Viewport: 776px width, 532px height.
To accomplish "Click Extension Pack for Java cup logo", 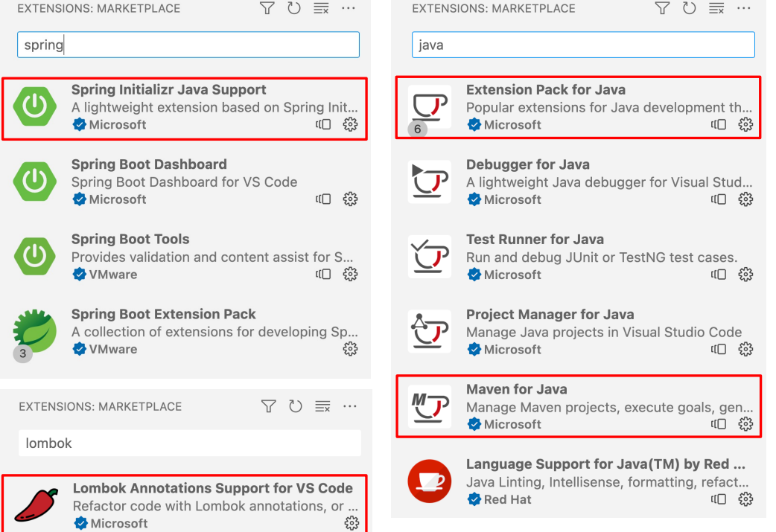I will point(430,107).
